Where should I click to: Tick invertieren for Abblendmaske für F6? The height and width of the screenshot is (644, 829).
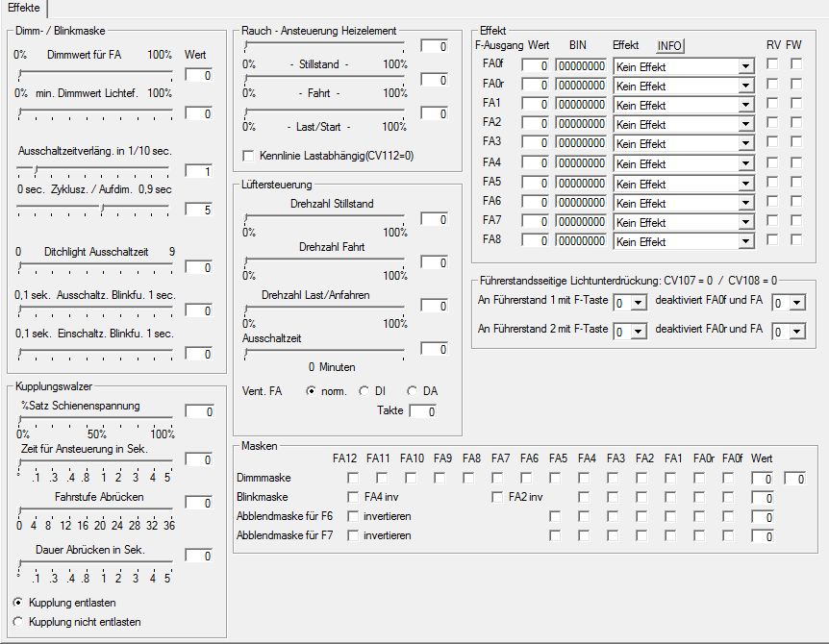[x=353, y=516]
